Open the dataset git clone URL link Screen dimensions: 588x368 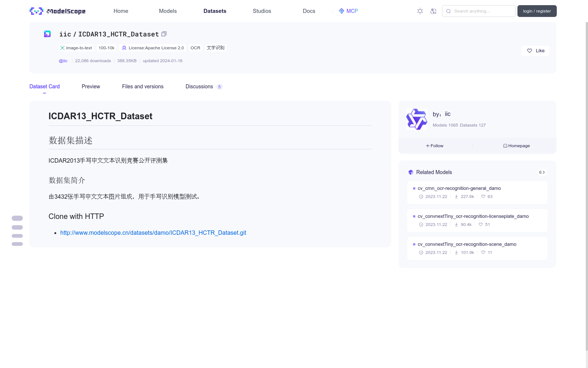[x=153, y=233]
